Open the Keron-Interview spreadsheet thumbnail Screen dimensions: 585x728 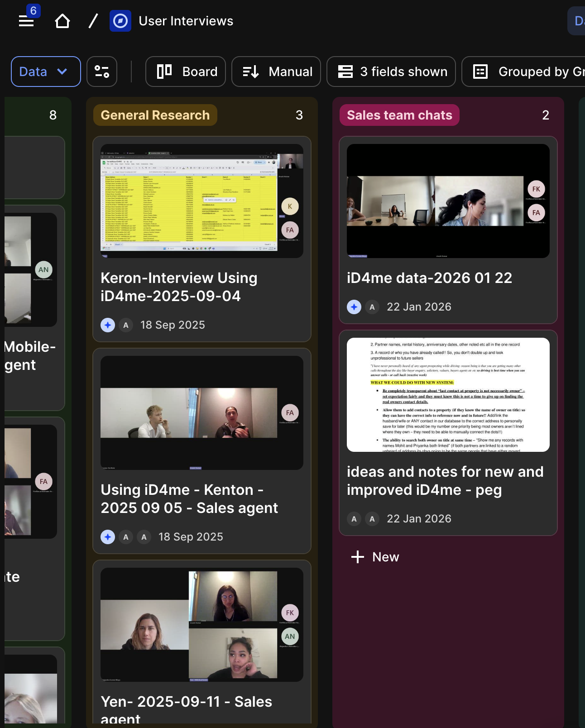click(202, 201)
